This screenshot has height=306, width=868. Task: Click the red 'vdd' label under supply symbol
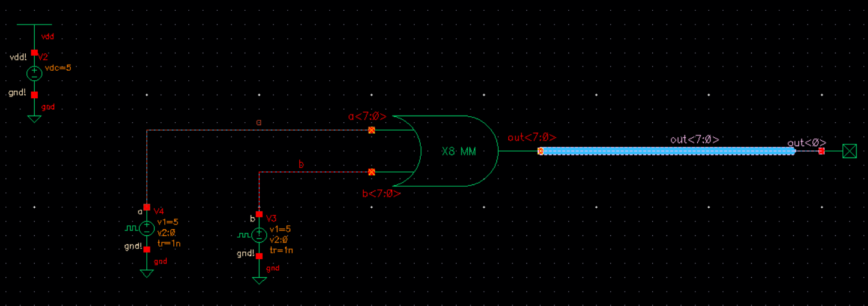pyautogui.click(x=47, y=37)
